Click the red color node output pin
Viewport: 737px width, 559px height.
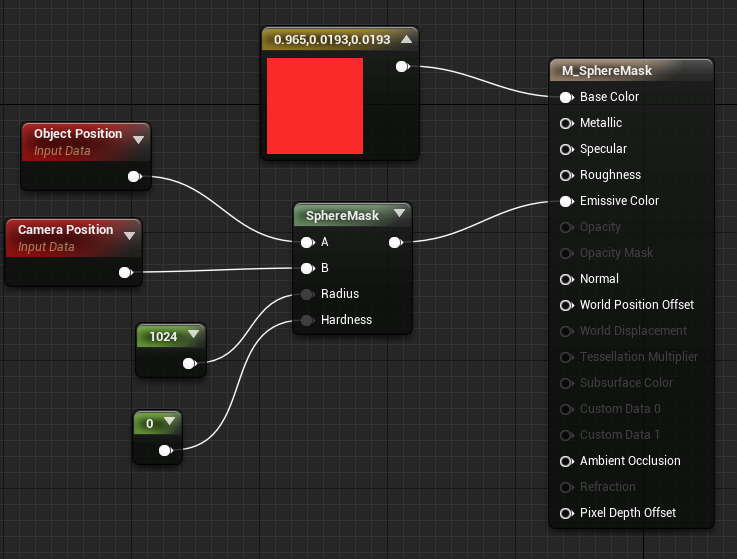[402, 67]
